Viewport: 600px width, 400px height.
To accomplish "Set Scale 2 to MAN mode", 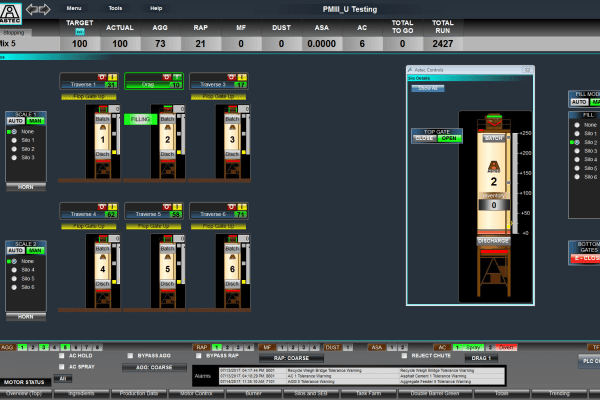I will [35, 250].
